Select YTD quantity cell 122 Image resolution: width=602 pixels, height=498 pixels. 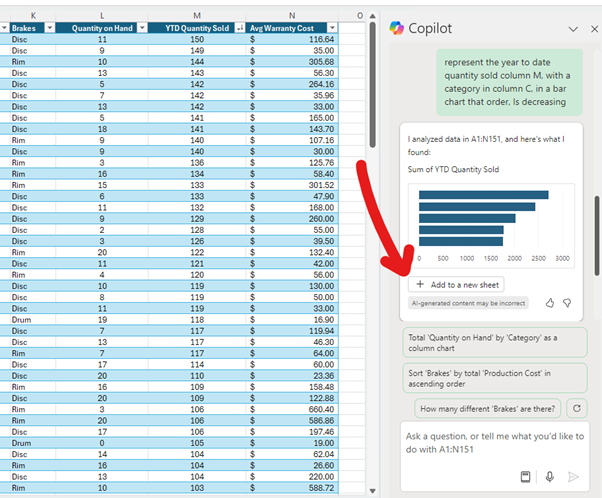click(x=197, y=252)
